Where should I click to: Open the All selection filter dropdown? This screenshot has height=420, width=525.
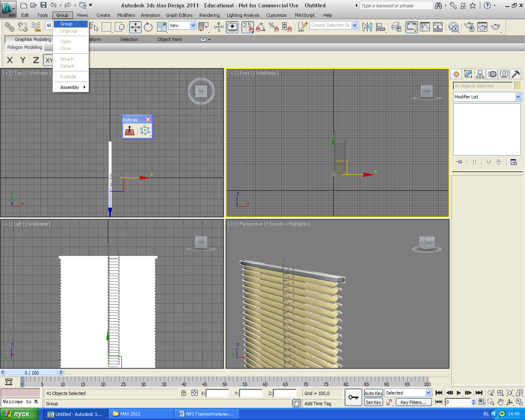(49, 25)
